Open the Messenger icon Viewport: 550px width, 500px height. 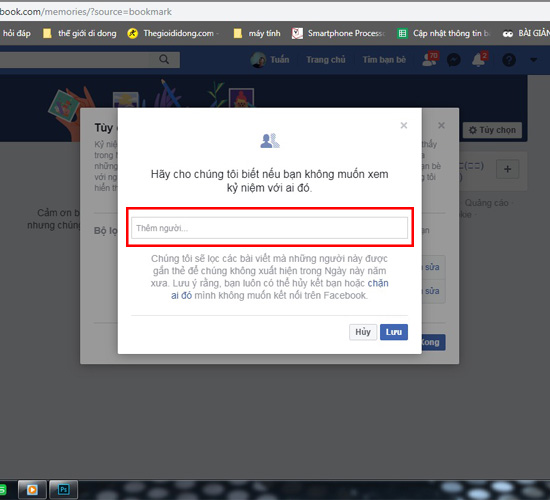(454, 60)
